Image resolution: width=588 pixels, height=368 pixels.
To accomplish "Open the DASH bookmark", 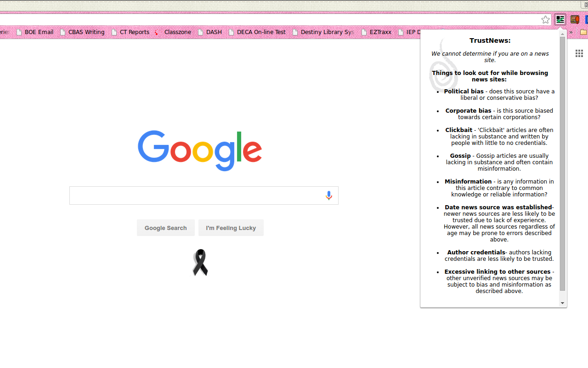I will (210, 32).
